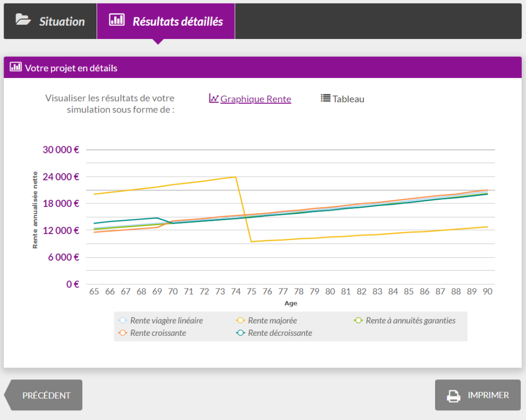The image size is (526, 420).
Task: Click the yellow line peak at age 74
Action: [x=235, y=177]
